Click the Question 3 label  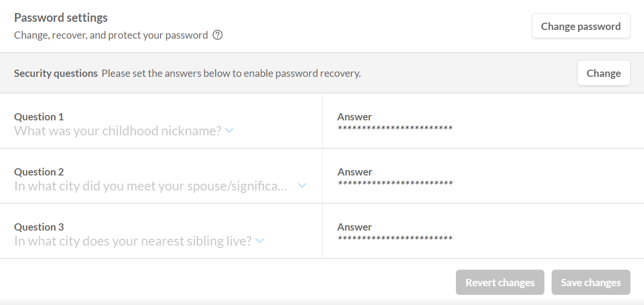[x=39, y=227]
